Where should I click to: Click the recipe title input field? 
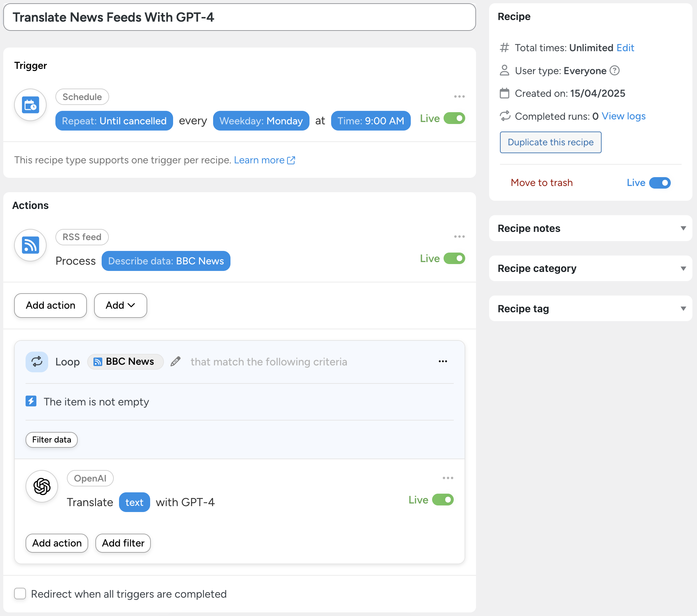239,17
